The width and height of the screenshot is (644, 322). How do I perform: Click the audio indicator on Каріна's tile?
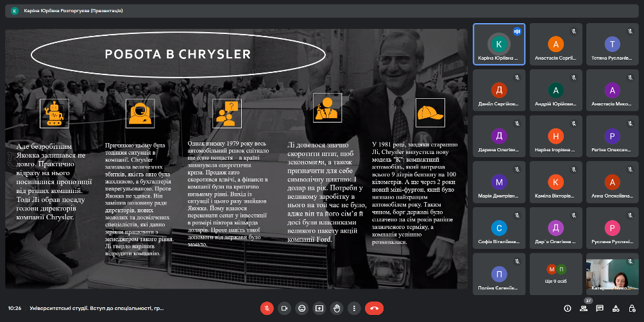point(516,31)
